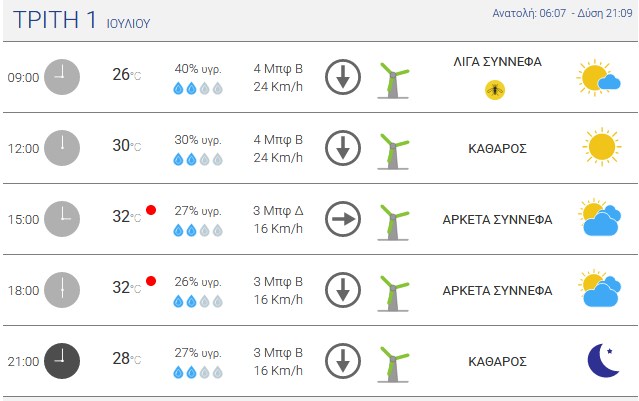Screen dimensions: 639x401
Task: Click the crescent moon icon at 21:00
Action: point(603,360)
